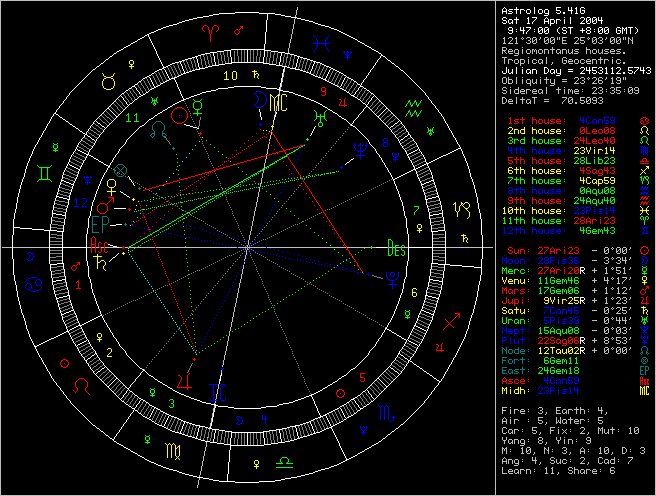The image size is (656, 496).
Task: Select the Capricorn sign glyph
Action: [x=462, y=210]
